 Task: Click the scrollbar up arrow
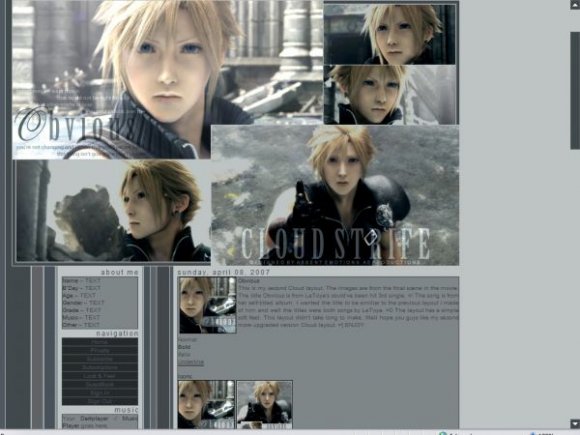coord(575,4)
